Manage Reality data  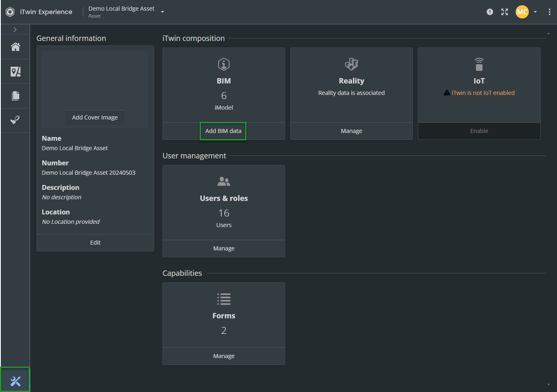click(351, 131)
